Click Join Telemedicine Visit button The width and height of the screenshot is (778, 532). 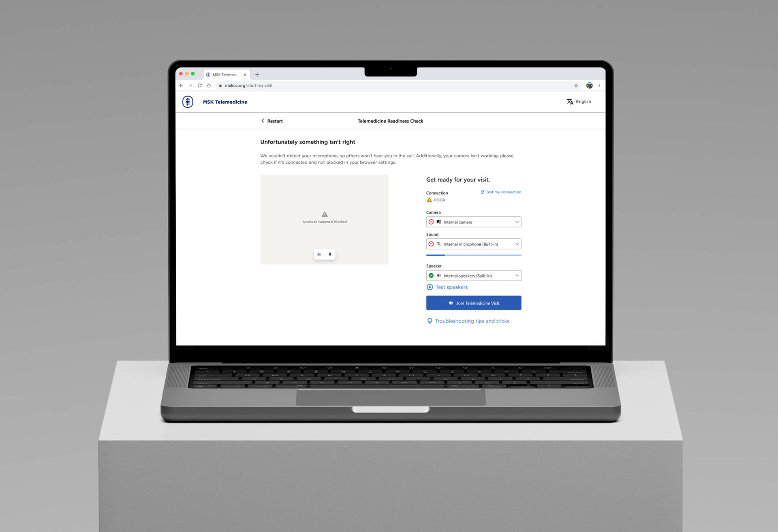[473, 303]
